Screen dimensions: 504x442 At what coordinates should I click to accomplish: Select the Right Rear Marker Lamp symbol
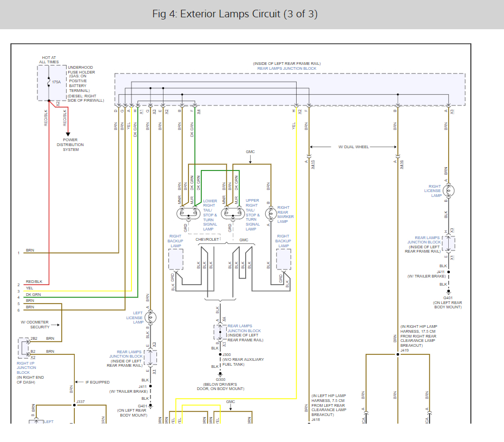269,213
